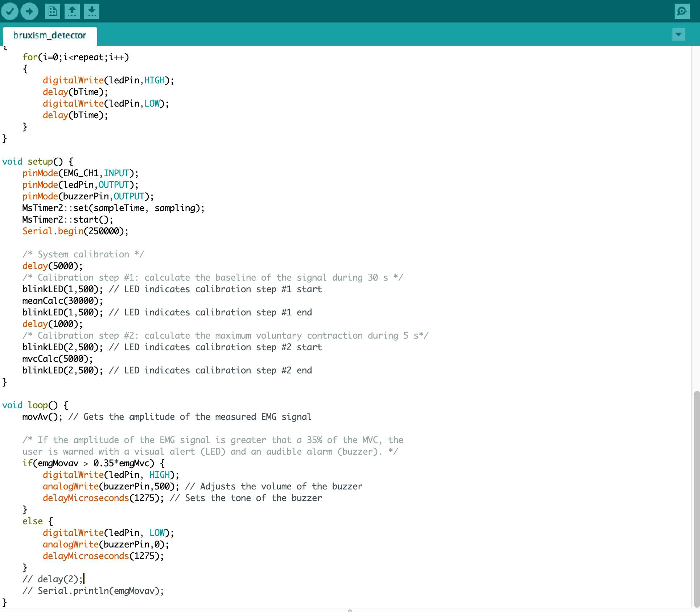Open the tab options dropdown arrow

pyautogui.click(x=678, y=35)
